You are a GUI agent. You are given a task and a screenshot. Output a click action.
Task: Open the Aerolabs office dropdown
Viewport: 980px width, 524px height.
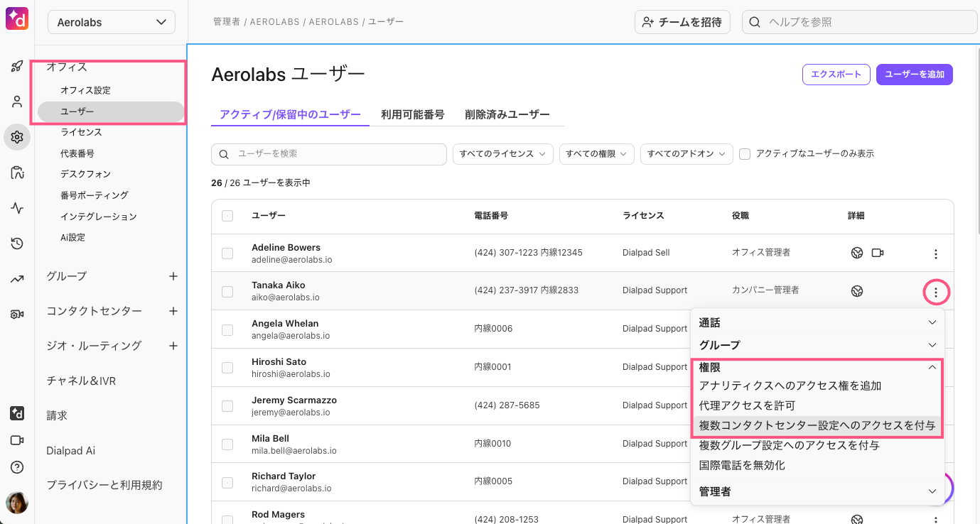(x=112, y=22)
